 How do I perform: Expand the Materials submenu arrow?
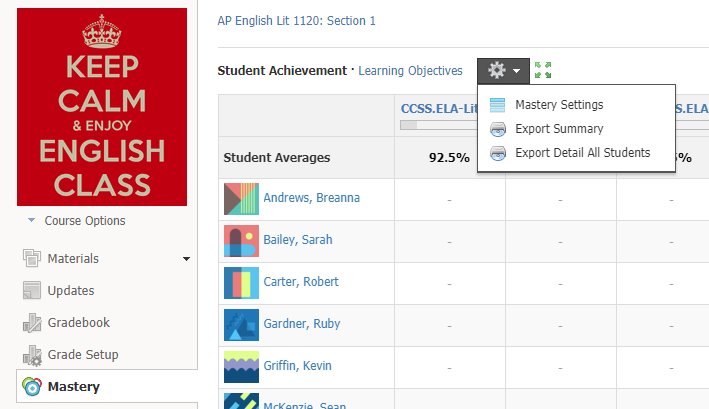coord(186,260)
